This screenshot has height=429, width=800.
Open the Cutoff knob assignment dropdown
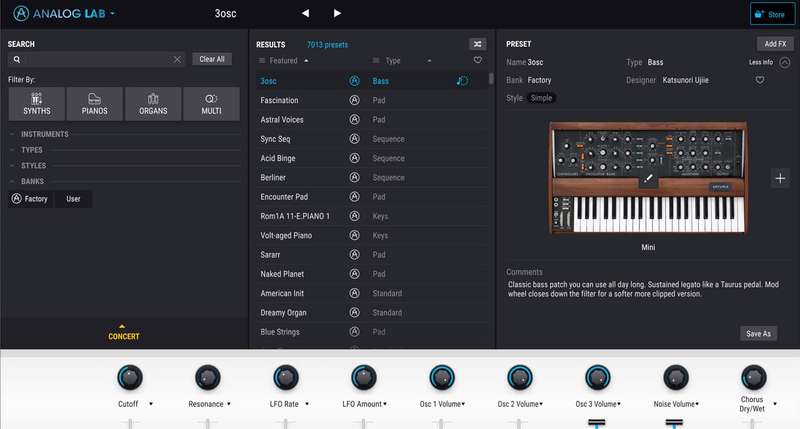pyautogui.click(x=151, y=404)
